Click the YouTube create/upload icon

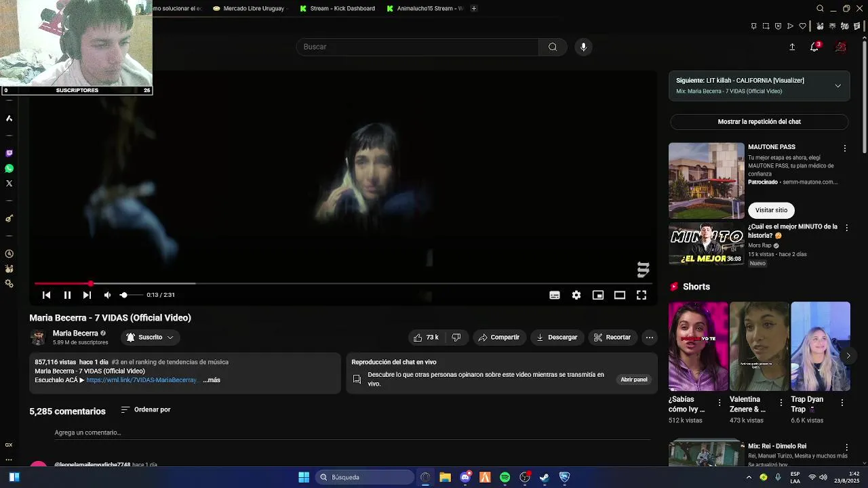coord(792,47)
